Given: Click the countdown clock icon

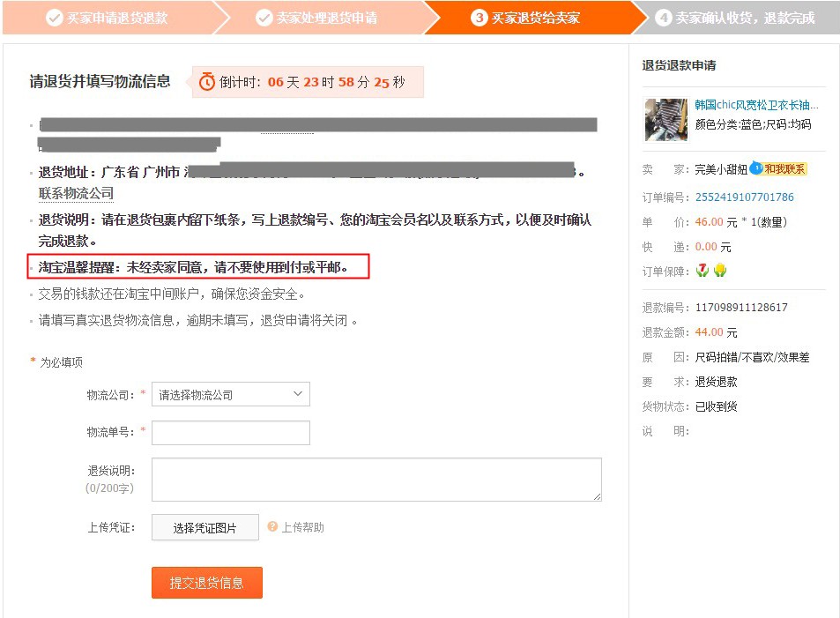Looking at the screenshot, I should [x=207, y=82].
